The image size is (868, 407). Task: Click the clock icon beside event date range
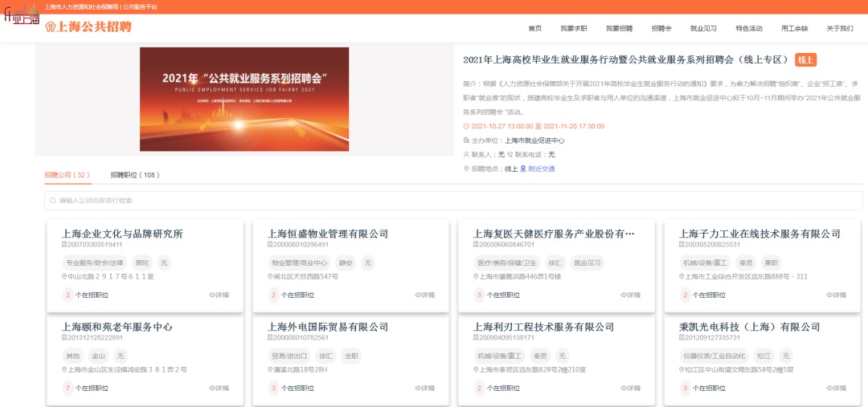466,127
